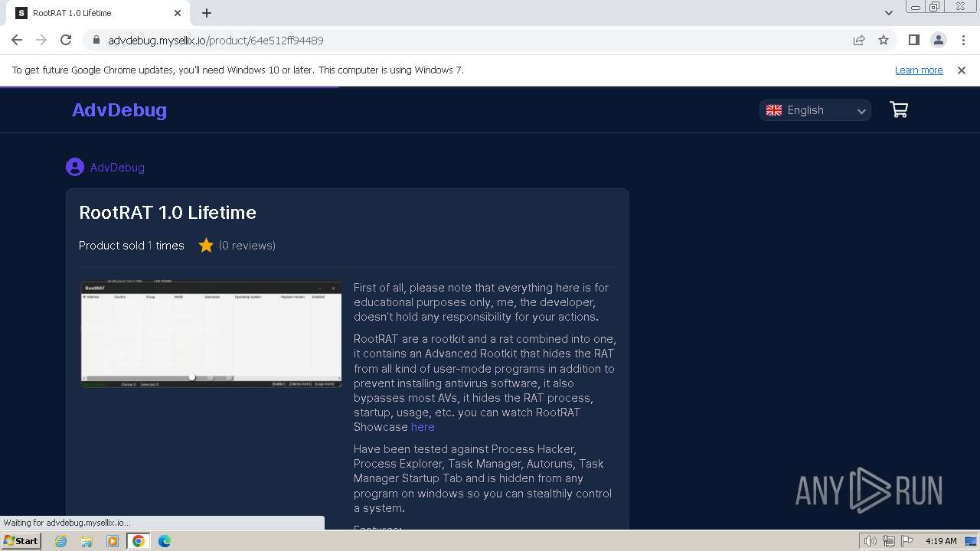The width and height of the screenshot is (980, 551).
Task: Launch Internet Explorer from taskbar
Action: coord(61,541)
